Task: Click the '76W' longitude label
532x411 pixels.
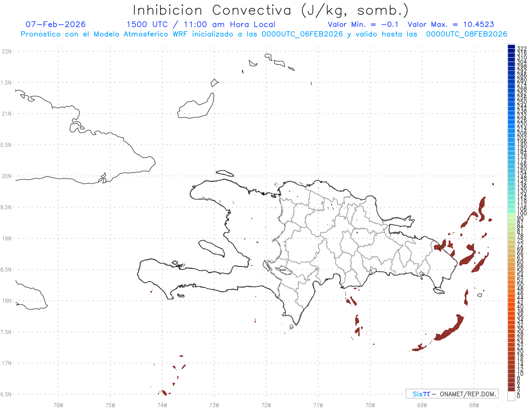Action: pyautogui.click(x=58, y=405)
